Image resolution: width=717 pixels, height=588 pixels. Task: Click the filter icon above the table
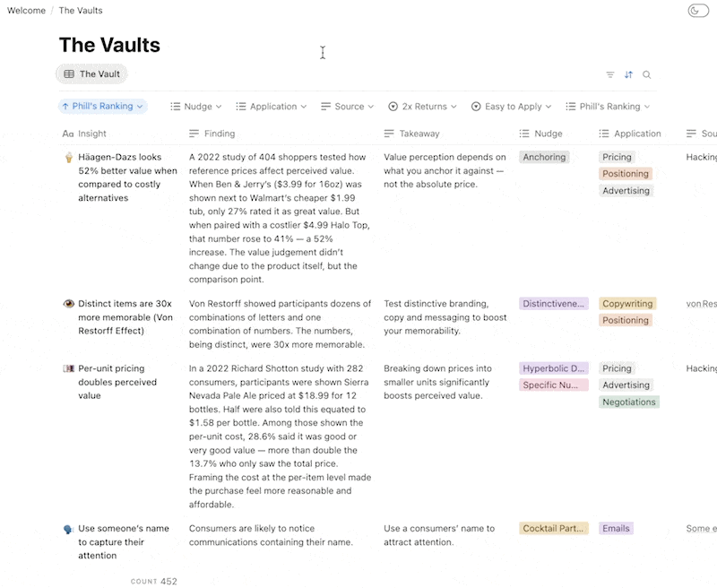click(x=610, y=75)
